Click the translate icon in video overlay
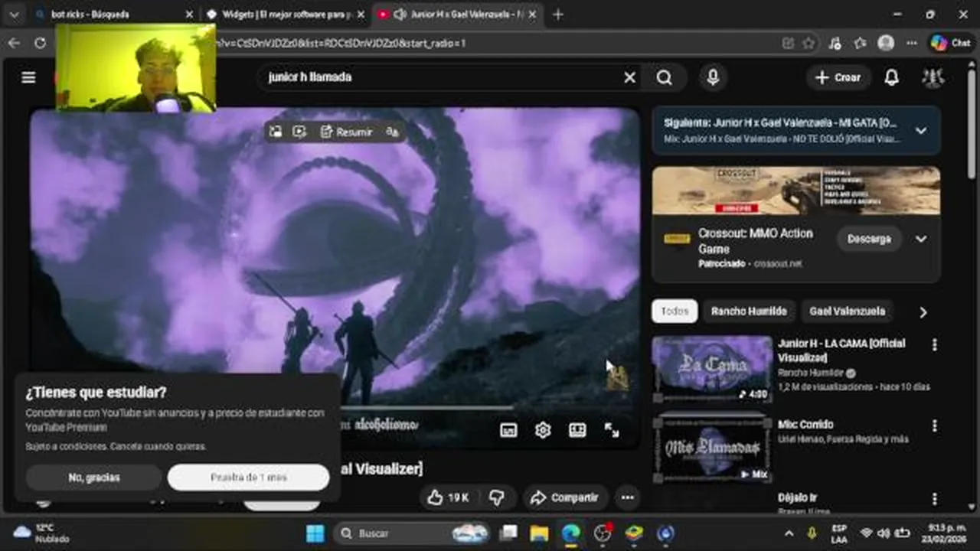This screenshot has height=551, width=980. [x=393, y=132]
